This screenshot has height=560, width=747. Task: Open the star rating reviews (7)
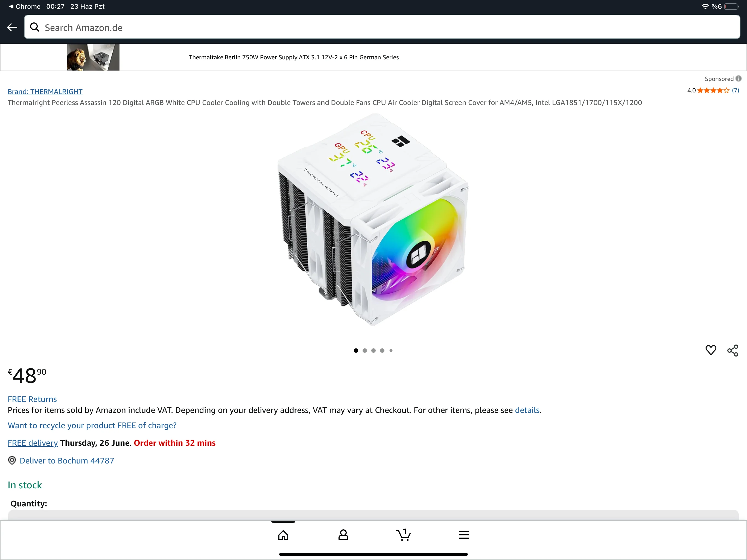click(x=713, y=91)
